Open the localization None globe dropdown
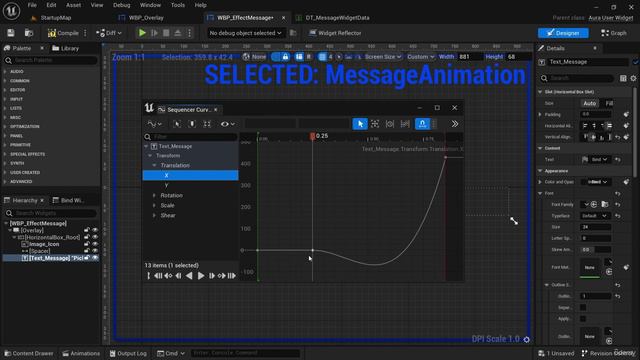640x360 pixels. [254, 57]
